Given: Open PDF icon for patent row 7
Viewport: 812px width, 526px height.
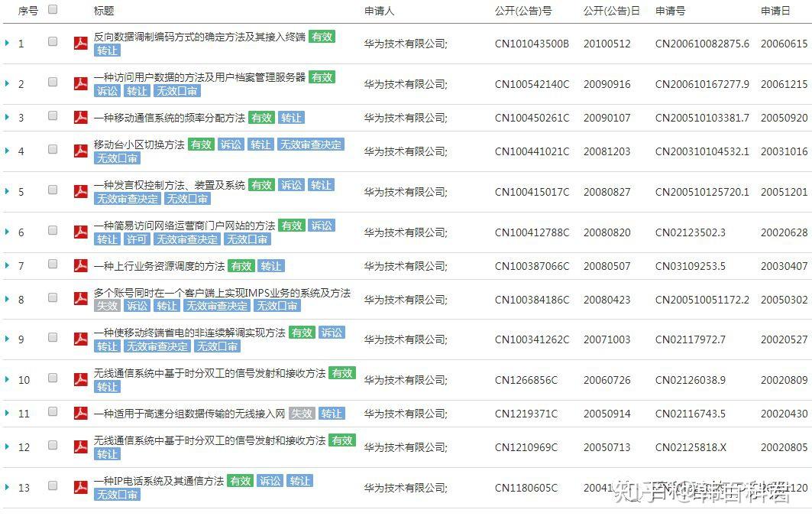Looking at the screenshot, I should [x=80, y=265].
